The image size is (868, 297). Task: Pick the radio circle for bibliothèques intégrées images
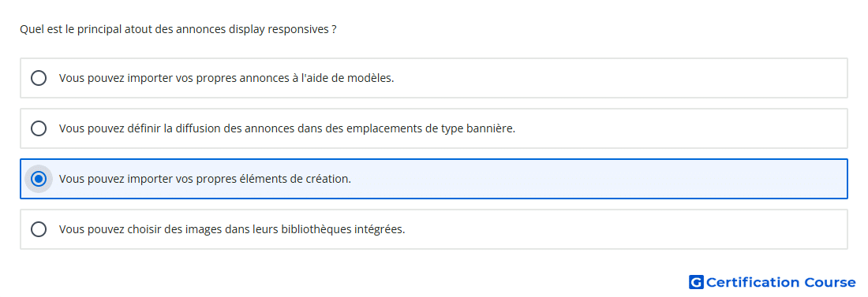pos(39,229)
